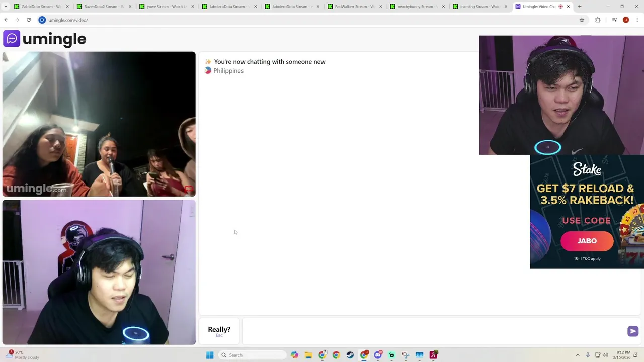
Task: Open Snipping Tool from the taskbar
Action: coord(406,355)
